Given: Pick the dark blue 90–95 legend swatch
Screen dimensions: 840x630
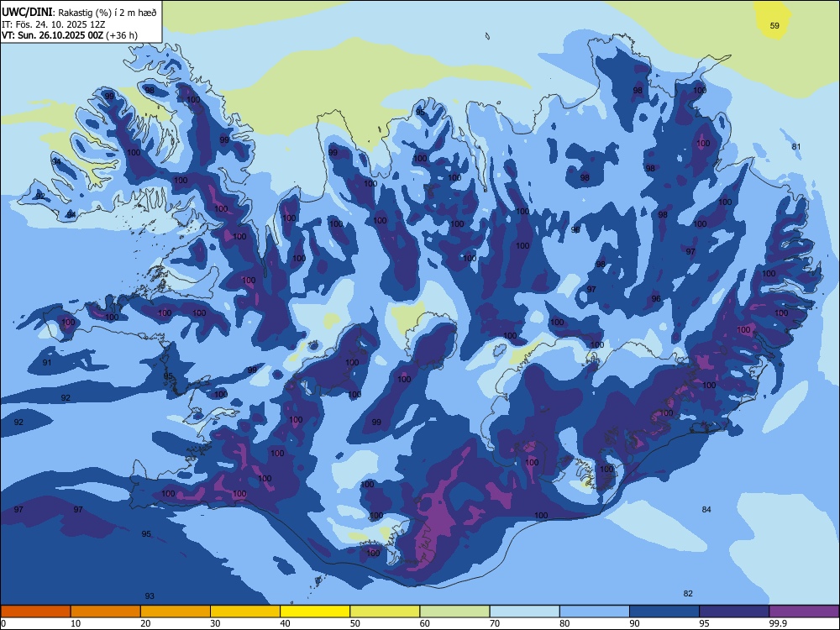Looking at the screenshot, I should pos(664,612).
